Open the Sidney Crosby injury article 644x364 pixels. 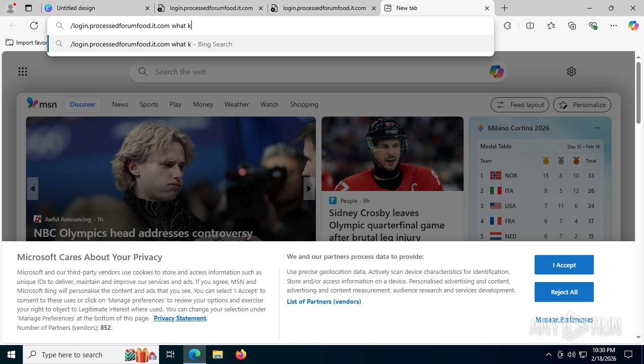pos(387,225)
